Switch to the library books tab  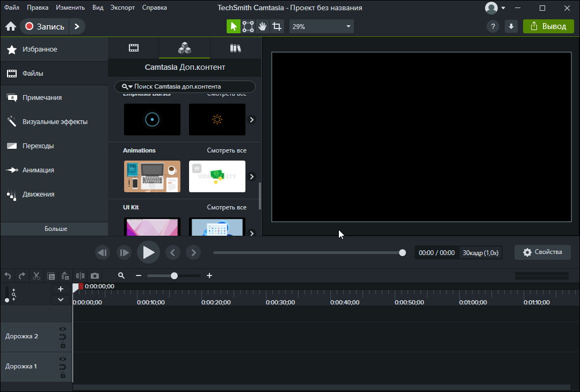point(236,48)
